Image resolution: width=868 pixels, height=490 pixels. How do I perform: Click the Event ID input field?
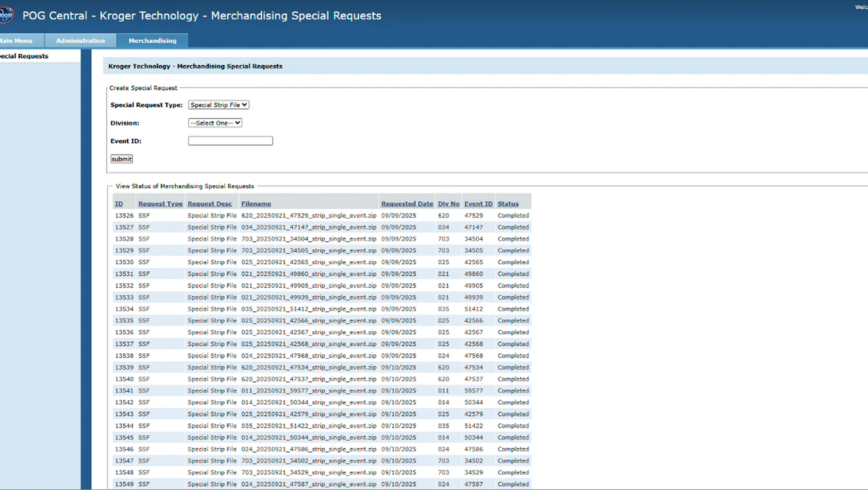230,141
